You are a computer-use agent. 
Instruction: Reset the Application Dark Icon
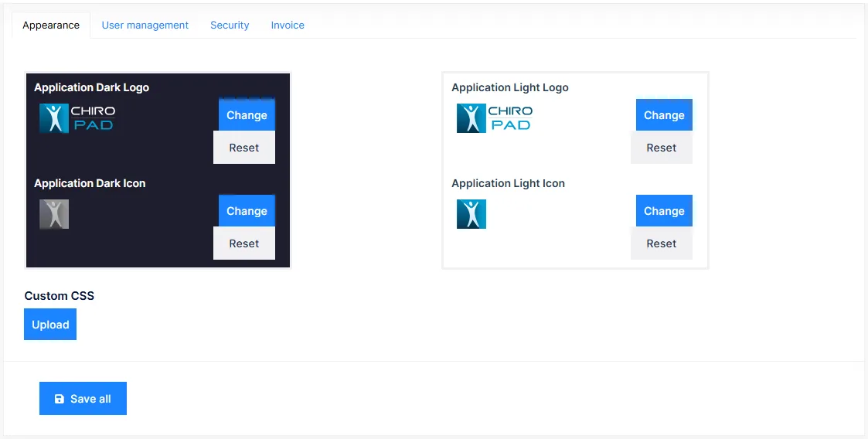[x=244, y=243]
